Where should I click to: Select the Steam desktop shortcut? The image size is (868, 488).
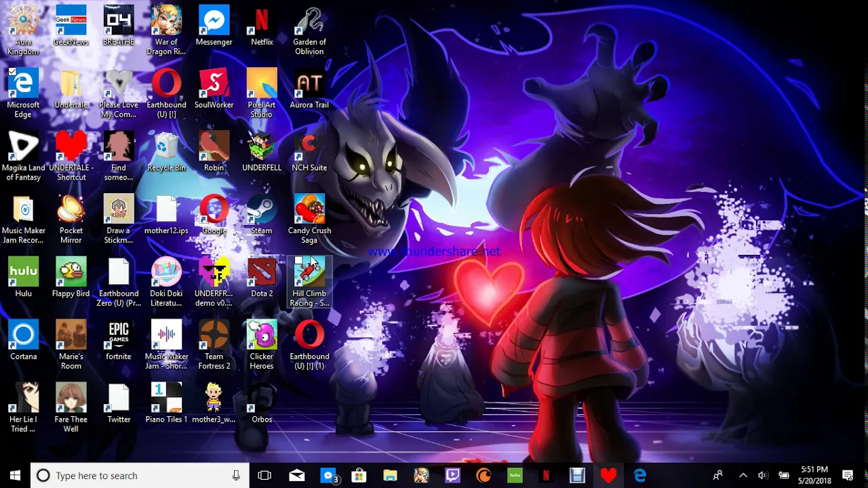click(262, 215)
